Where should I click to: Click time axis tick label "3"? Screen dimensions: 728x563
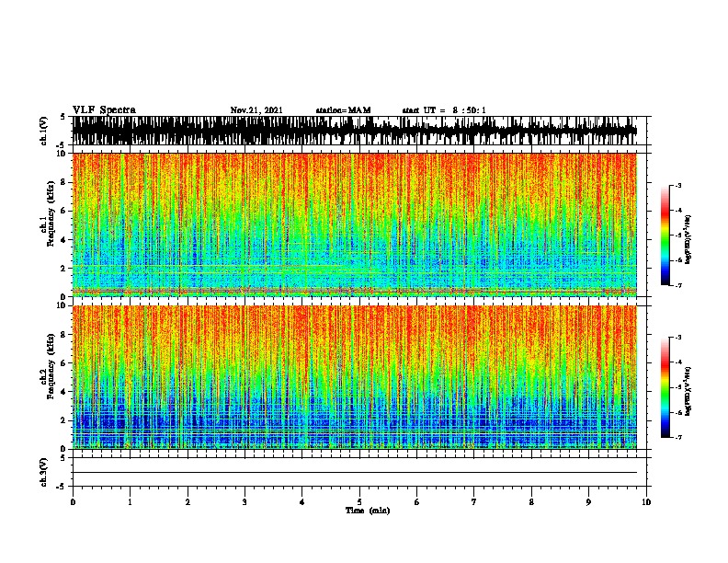click(x=245, y=502)
